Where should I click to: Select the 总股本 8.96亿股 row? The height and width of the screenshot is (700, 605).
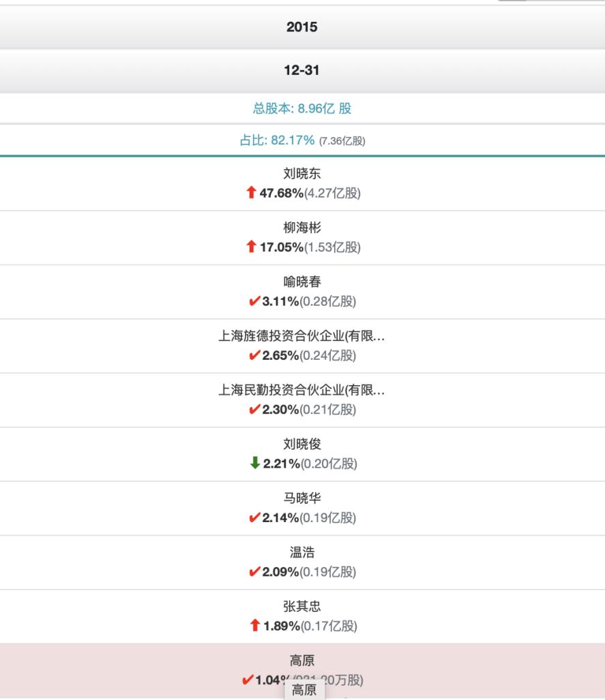coord(302,108)
